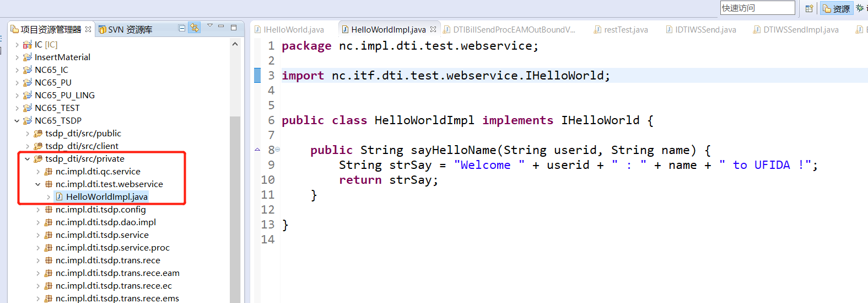Click NC65_TEST project folder icon
Viewport: 868px width, 303px height.
(27, 108)
